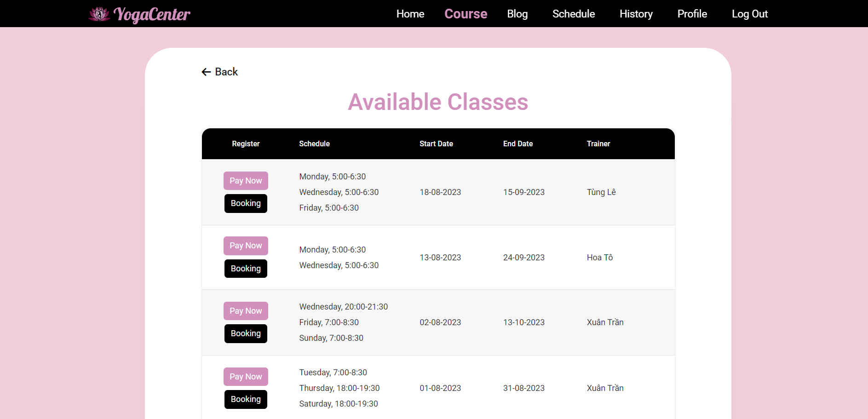868x419 pixels.
Task: Go to the Blog page
Action: click(517, 14)
